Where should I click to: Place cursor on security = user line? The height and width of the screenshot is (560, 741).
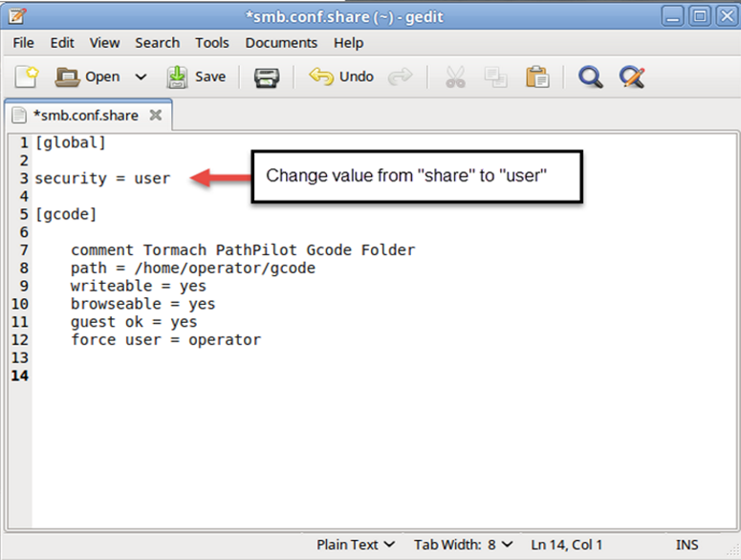102,178
